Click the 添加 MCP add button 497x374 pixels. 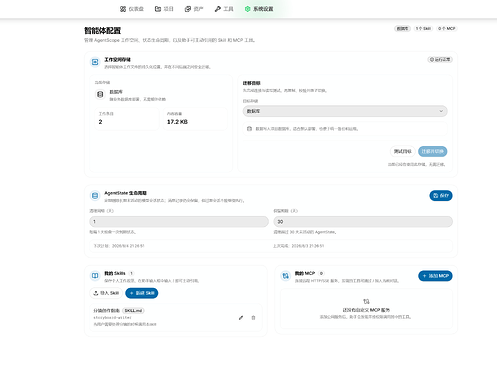[x=435, y=276]
